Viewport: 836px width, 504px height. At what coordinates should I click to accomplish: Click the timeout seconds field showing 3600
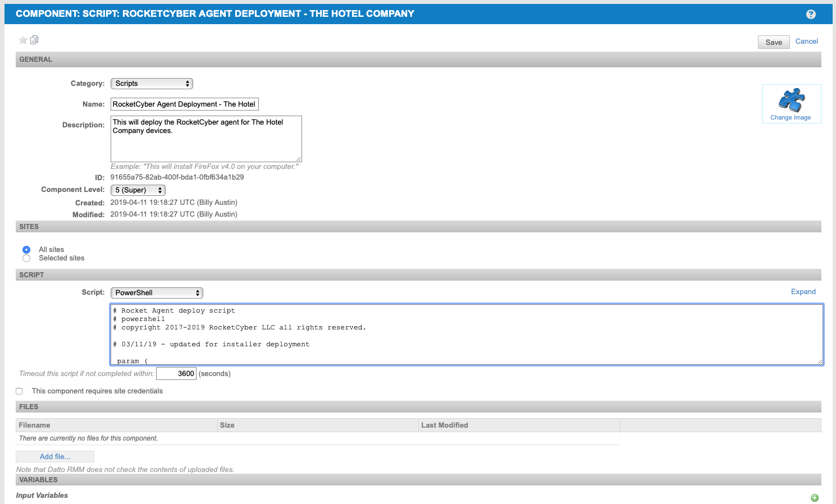(176, 374)
